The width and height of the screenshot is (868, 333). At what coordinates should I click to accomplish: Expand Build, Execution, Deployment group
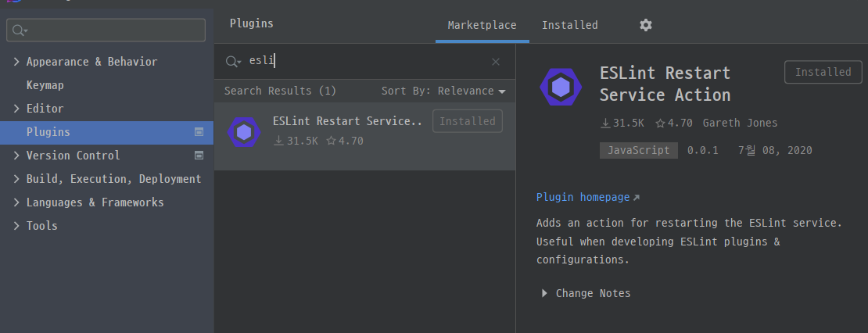(16, 179)
